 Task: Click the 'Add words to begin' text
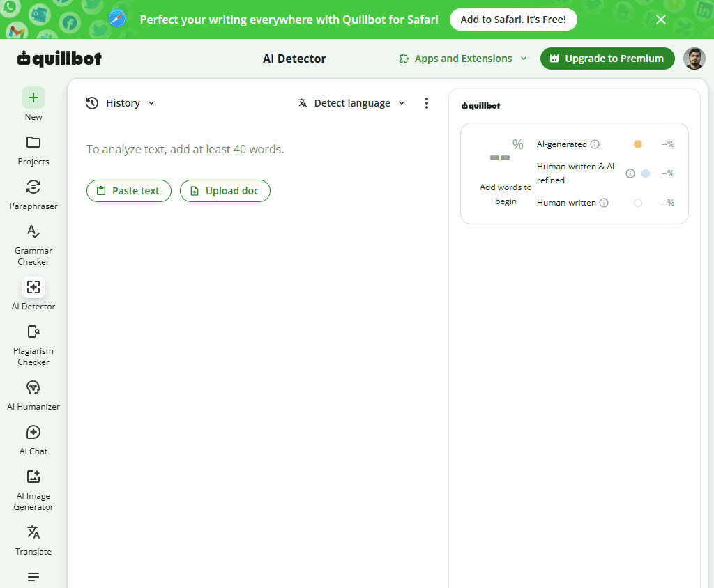tap(506, 194)
